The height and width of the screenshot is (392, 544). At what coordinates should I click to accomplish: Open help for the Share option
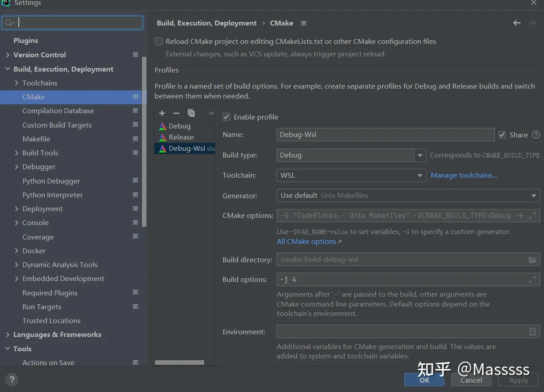[x=536, y=135]
